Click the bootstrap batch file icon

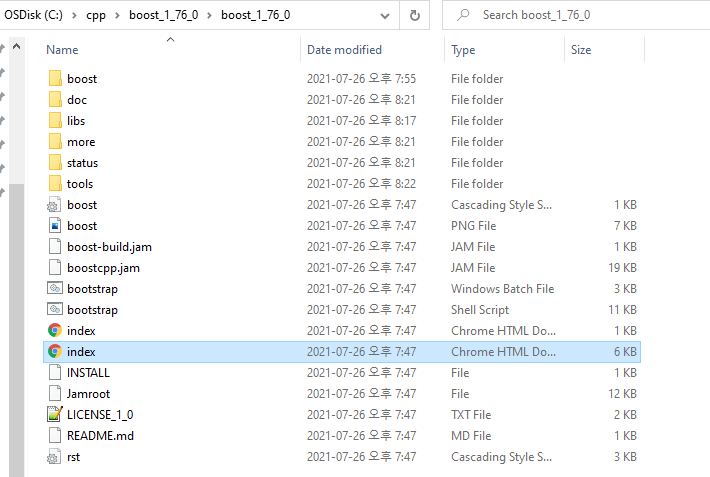tap(55, 288)
